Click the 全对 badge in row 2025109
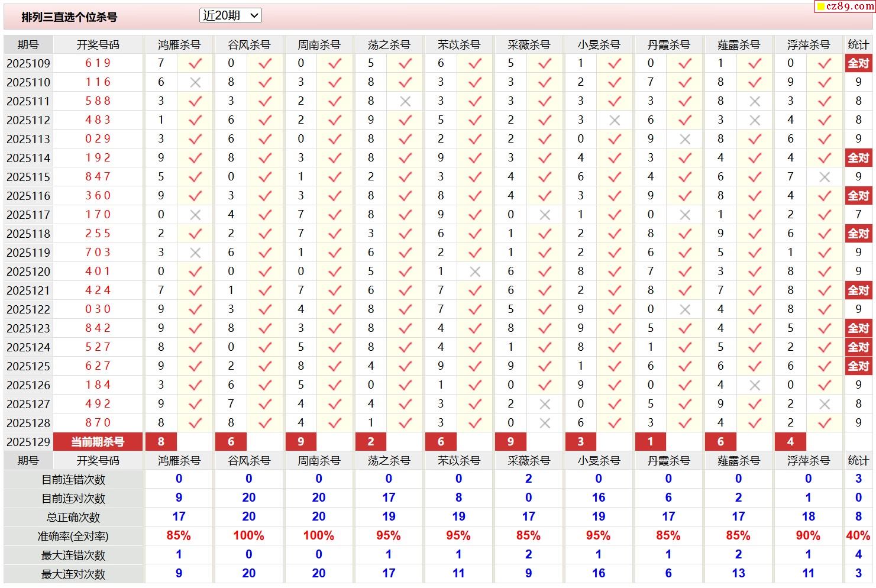Image resolution: width=876 pixels, height=588 pixels. click(858, 63)
